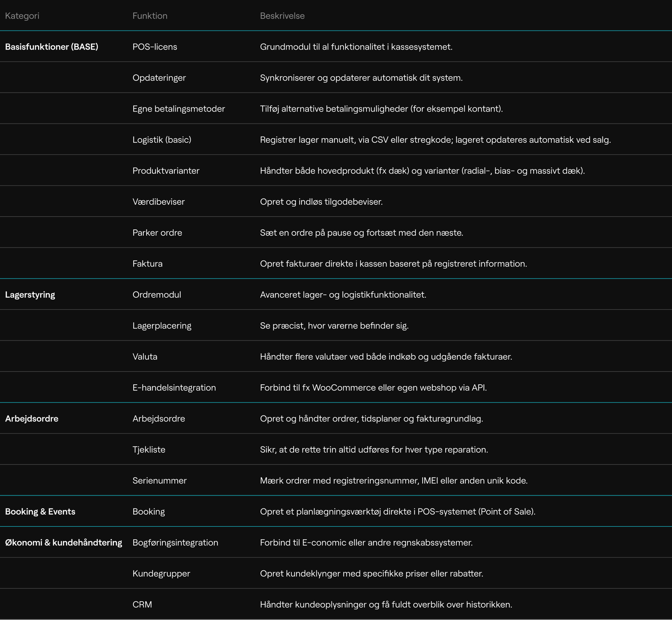
Task: Click the Serienummer function cell
Action: click(x=159, y=481)
